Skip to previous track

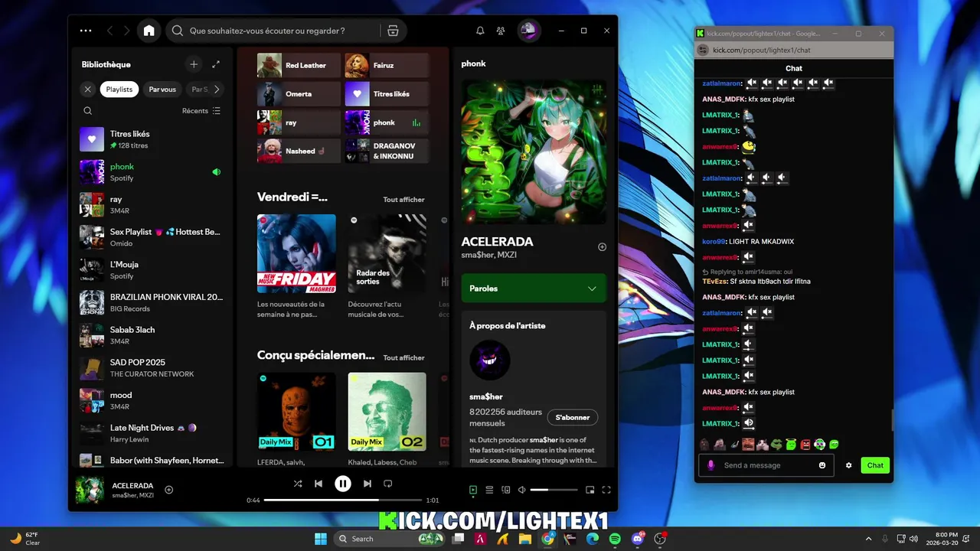click(318, 484)
